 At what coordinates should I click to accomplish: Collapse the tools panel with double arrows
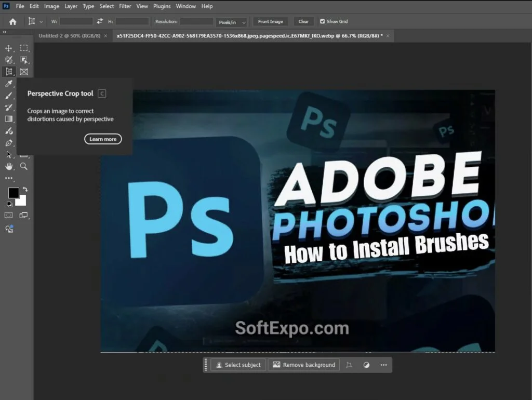pos(4,32)
